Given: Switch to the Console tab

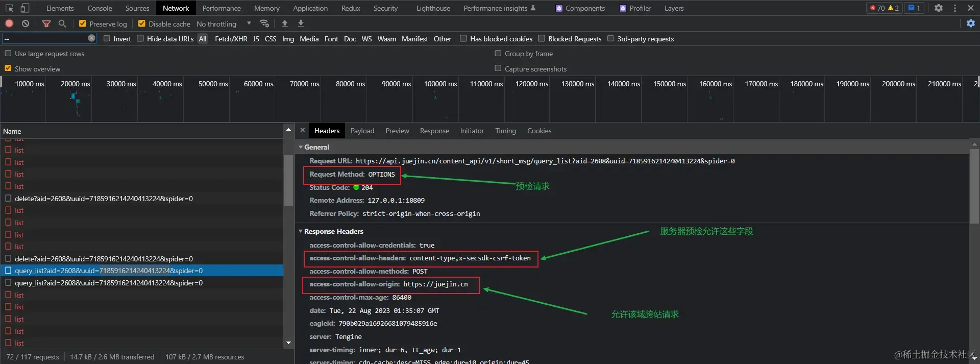Looking at the screenshot, I should [100, 8].
